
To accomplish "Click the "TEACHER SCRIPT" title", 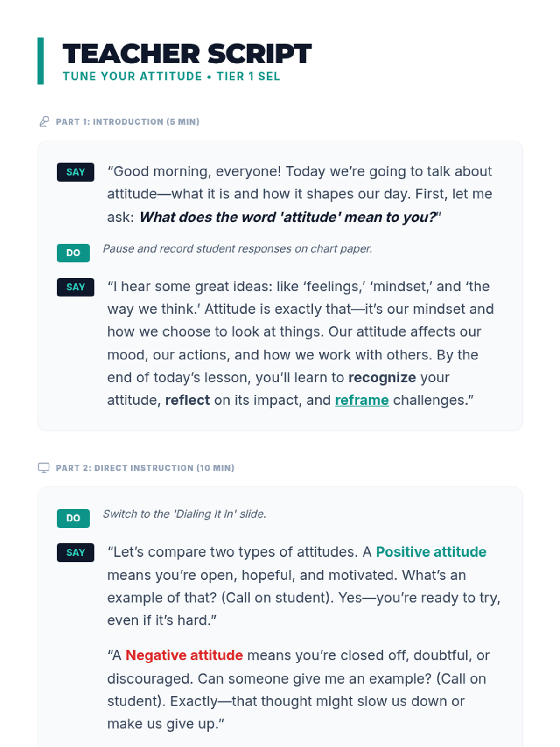I will (187, 54).
